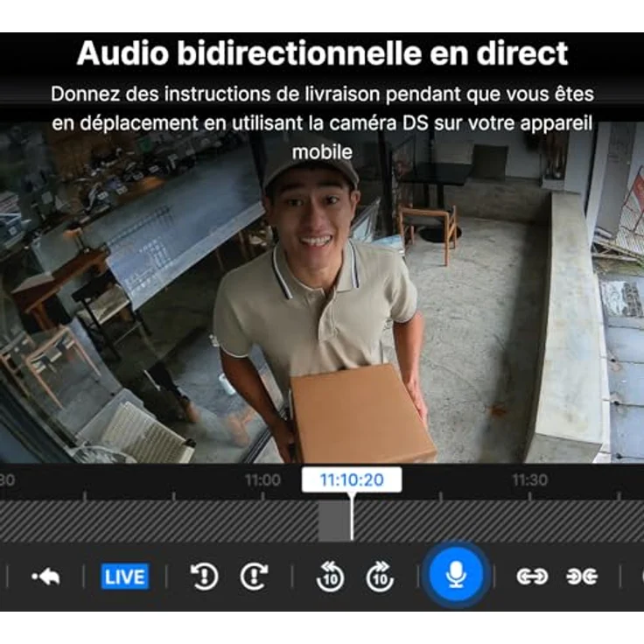Click the partially visible icon at the toolbar's right edge

pos(639,577)
